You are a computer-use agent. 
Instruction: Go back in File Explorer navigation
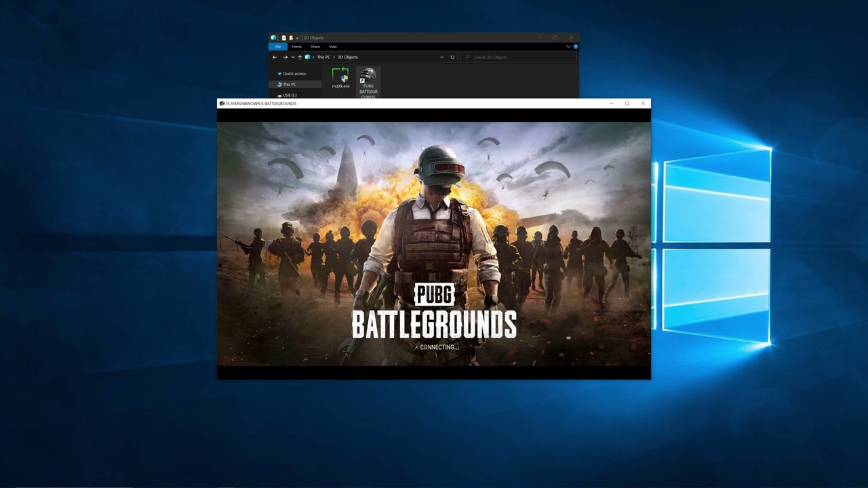(x=275, y=57)
